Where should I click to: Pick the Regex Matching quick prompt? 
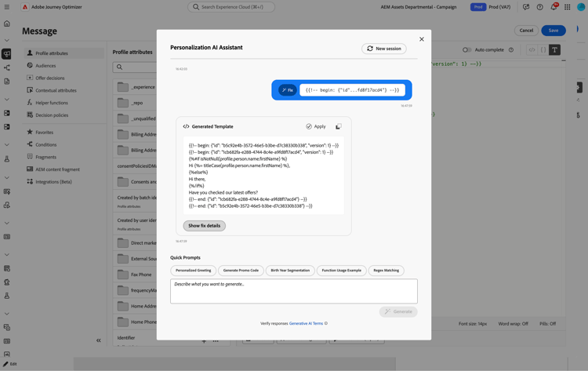(387, 271)
